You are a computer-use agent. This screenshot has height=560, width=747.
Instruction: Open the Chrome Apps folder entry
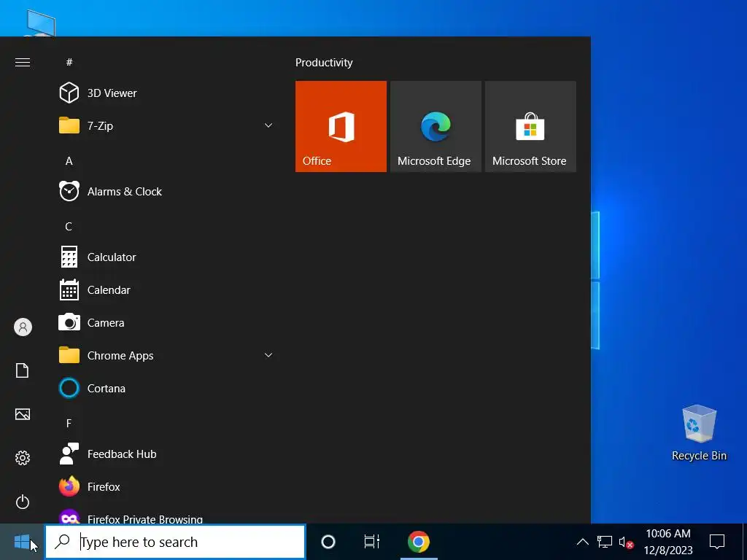tap(167, 356)
